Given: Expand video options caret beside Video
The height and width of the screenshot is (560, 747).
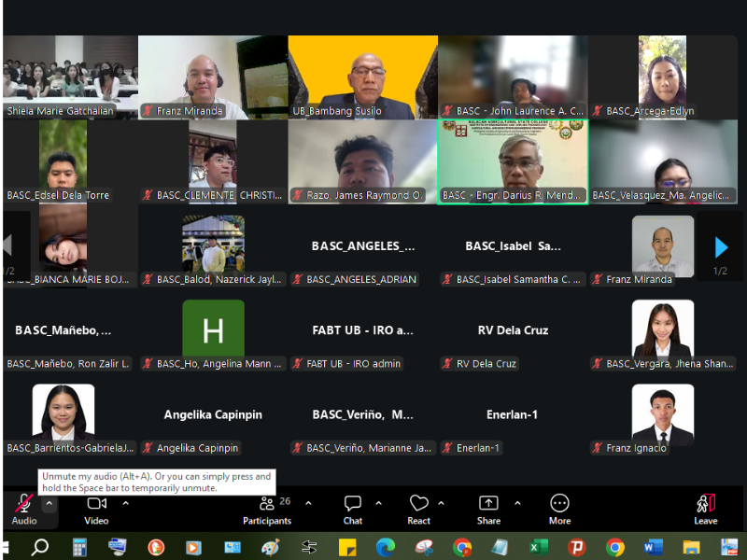Looking at the screenshot, I should coord(126,503).
